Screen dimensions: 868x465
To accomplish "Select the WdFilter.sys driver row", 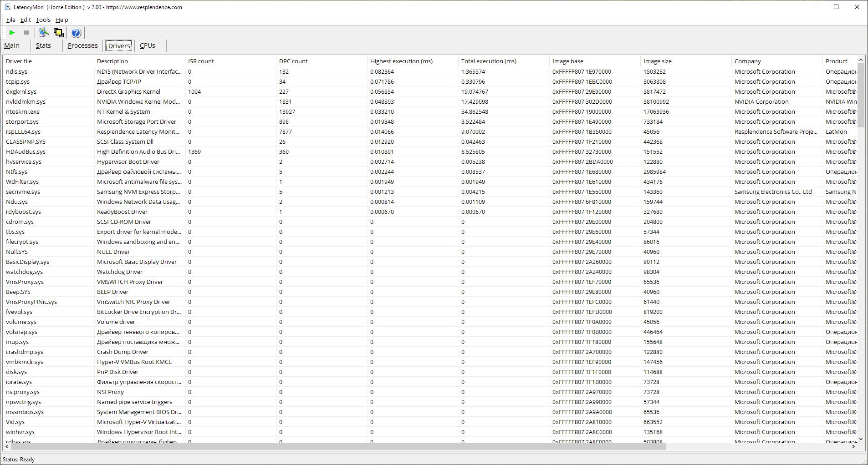I will point(430,182).
